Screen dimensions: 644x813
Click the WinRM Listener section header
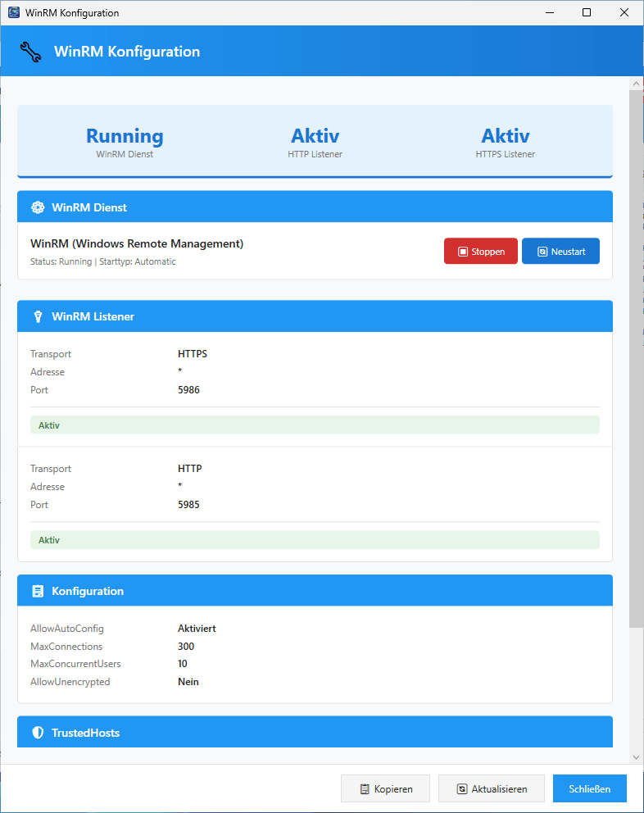[315, 316]
